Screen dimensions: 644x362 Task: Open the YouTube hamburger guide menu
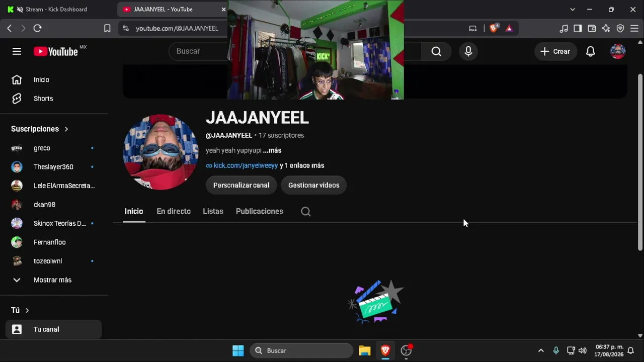[17, 51]
